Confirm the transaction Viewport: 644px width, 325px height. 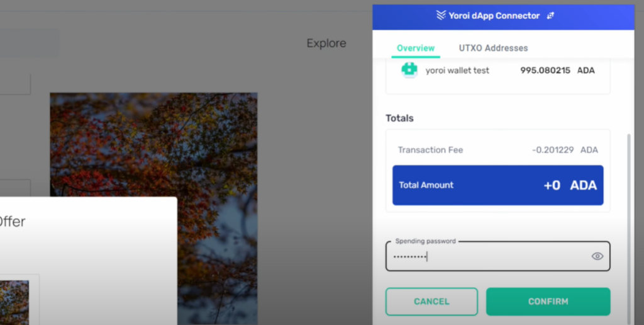pyautogui.click(x=548, y=302)
